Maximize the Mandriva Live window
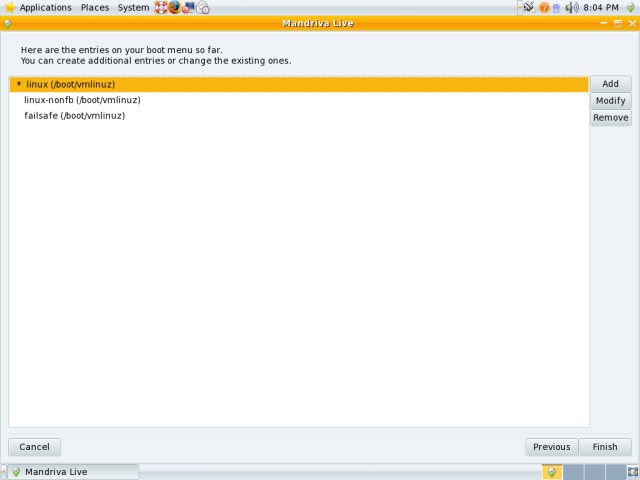 618,23
